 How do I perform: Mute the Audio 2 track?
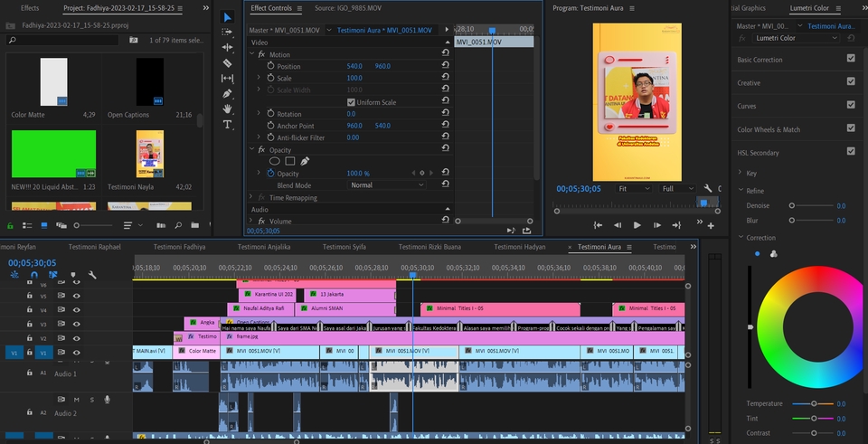pos(77,399)
